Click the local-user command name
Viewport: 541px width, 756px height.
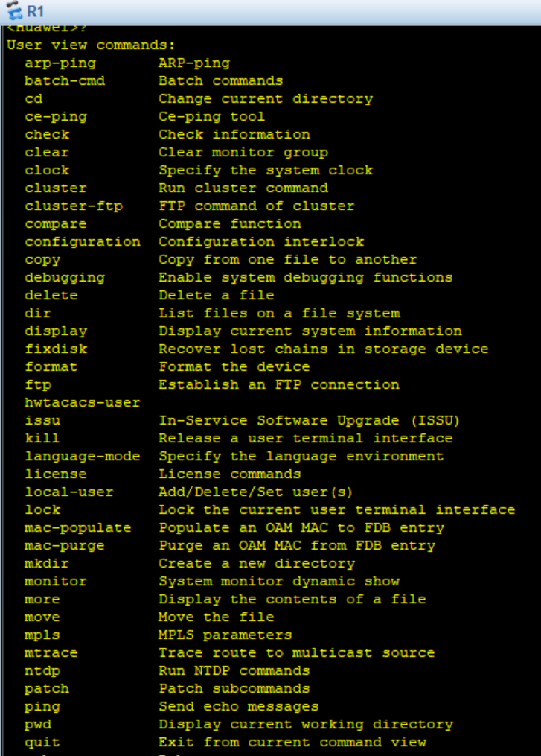[69, 492]
